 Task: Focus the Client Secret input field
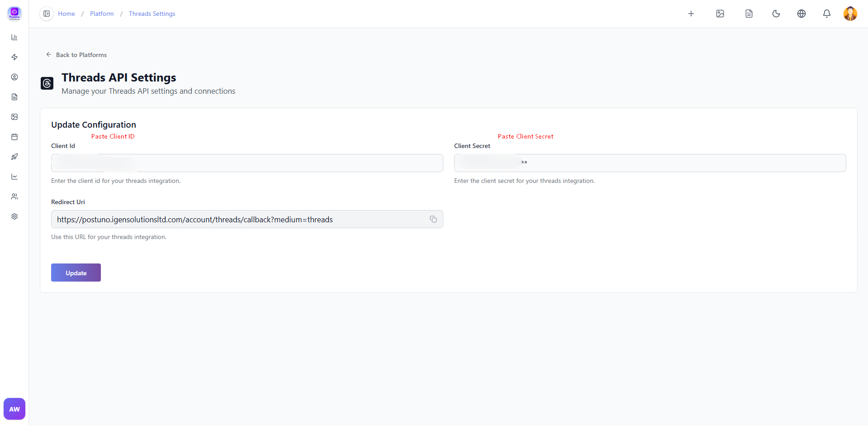(650, 163)
